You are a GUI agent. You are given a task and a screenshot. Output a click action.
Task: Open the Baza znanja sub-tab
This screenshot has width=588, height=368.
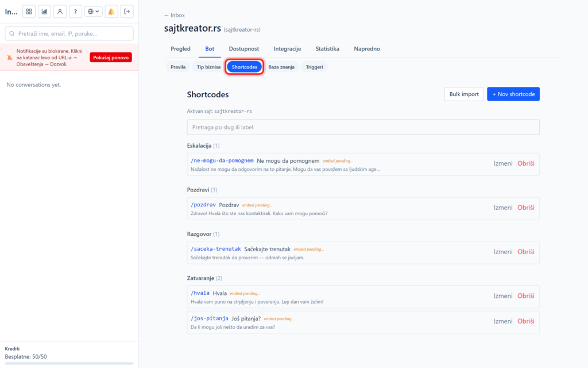tap(281, 67)
